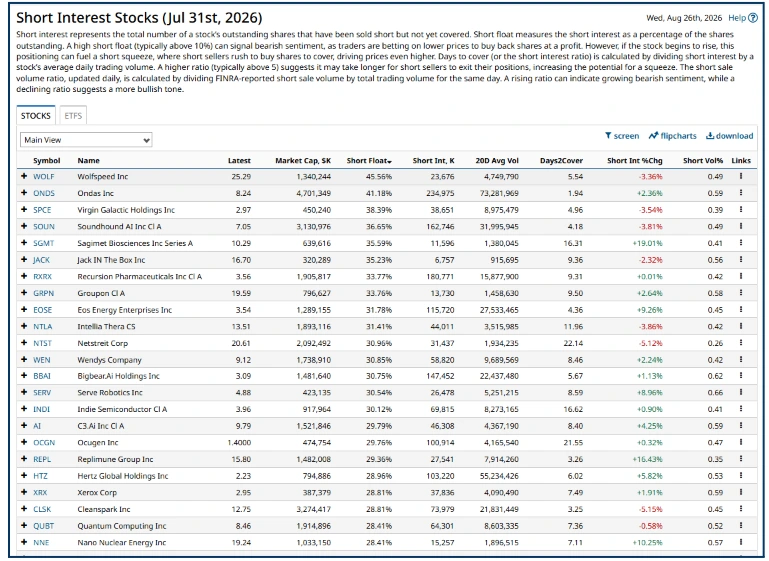The height and width of the screenshot is (561, 769).
Task: Sort by Short Float column header
Action: tap(369, 160)
